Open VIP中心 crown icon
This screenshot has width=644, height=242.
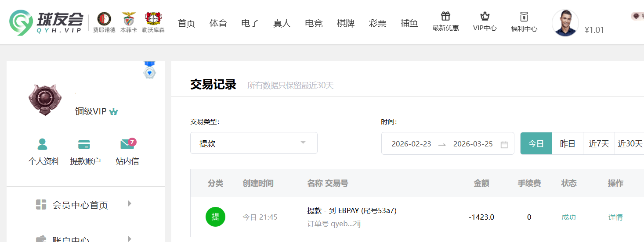point(485,17)
